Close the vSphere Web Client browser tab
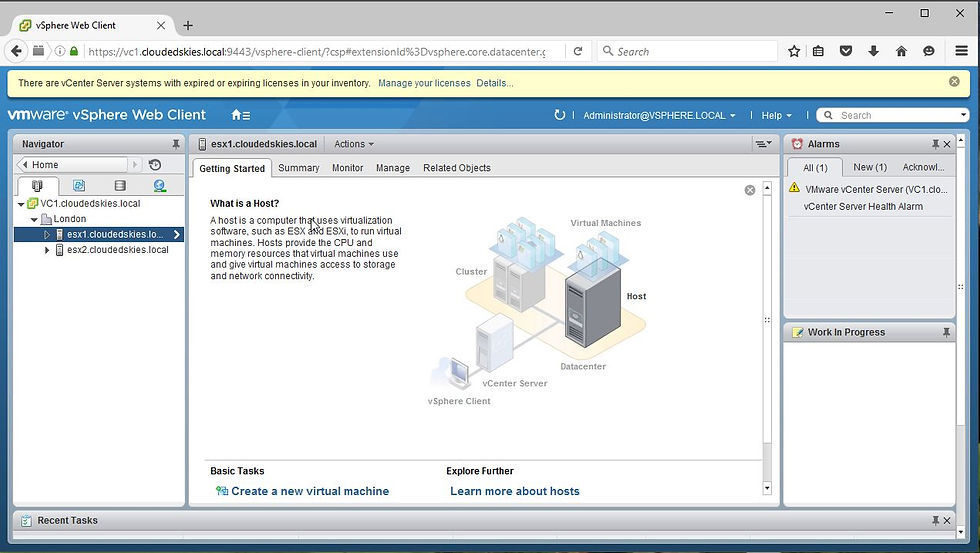980x553 pixels. pos(161,26)
